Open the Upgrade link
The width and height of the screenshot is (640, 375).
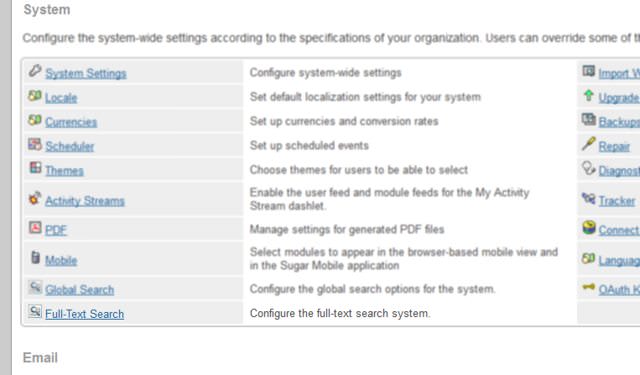point(619,98)
